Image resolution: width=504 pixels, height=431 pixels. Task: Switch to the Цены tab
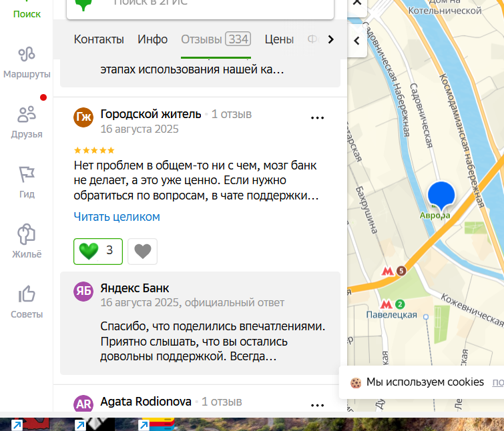(x=279, y=39)
